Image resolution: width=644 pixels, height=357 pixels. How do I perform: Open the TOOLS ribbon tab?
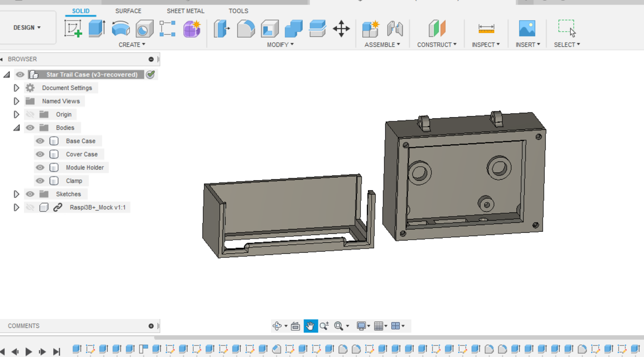coord(238,11)
